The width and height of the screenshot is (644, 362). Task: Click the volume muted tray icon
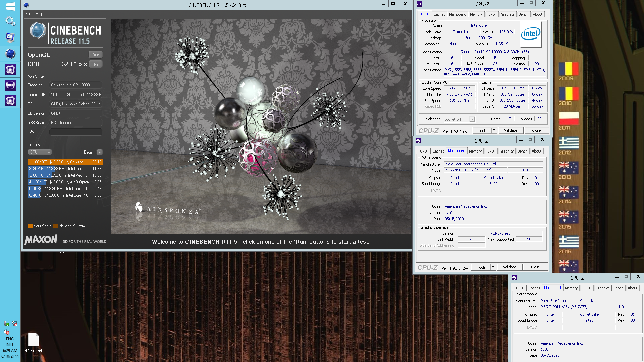click(x=6, y=332)
